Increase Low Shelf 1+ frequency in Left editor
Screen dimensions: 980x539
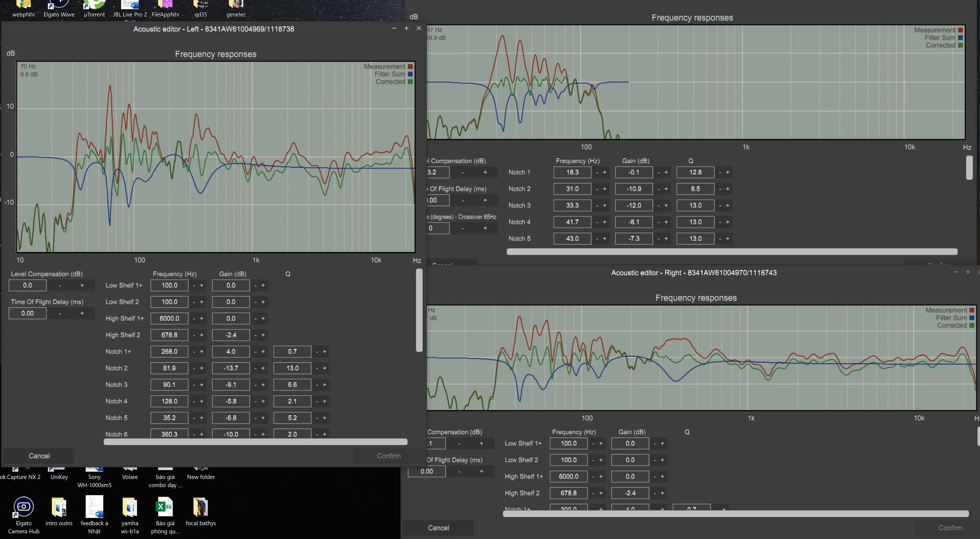click(202, 285)
